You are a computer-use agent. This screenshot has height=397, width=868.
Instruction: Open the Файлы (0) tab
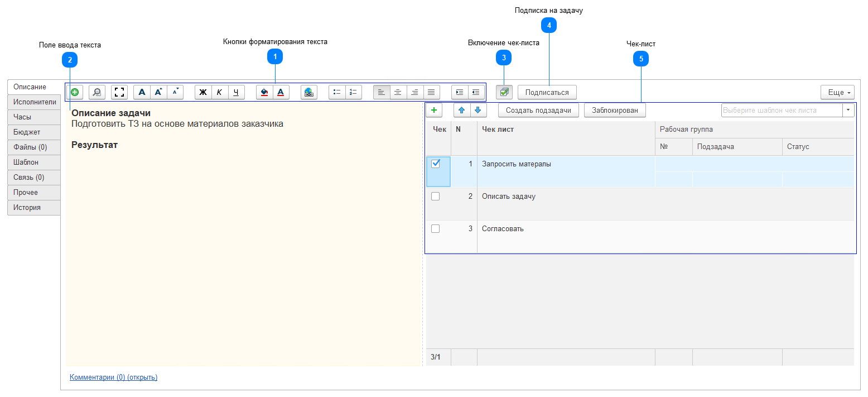click(x=34, y=147)
